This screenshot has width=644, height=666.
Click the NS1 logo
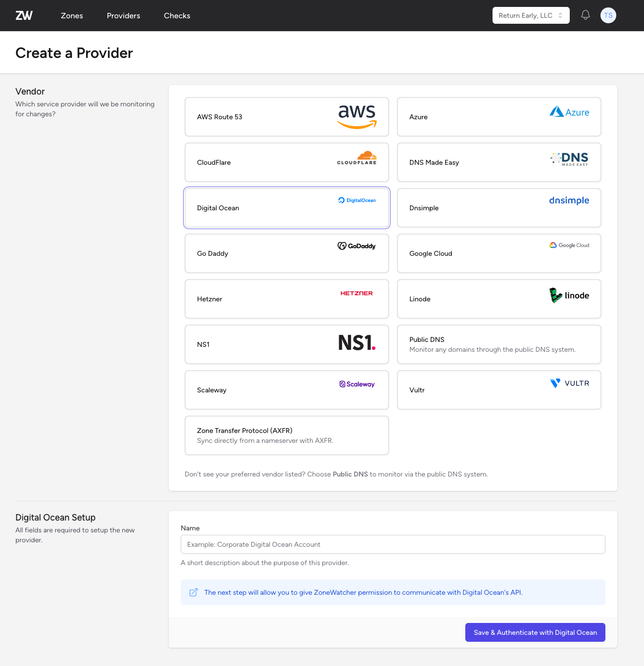(356, 342)
